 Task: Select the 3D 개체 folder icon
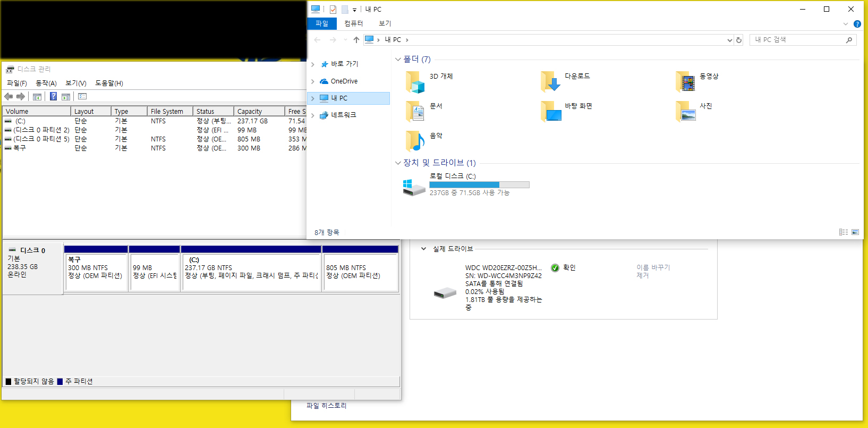(415, 82)
